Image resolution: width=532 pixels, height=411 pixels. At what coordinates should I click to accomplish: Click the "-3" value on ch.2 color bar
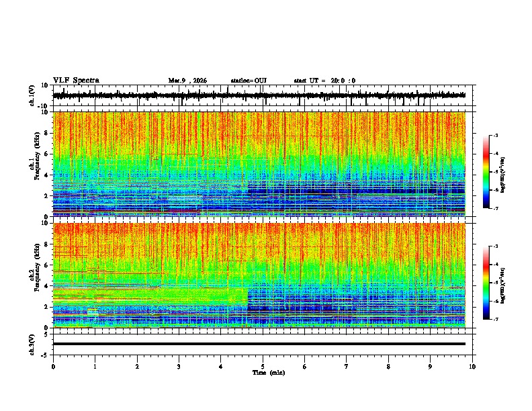(x=495, y=246)
